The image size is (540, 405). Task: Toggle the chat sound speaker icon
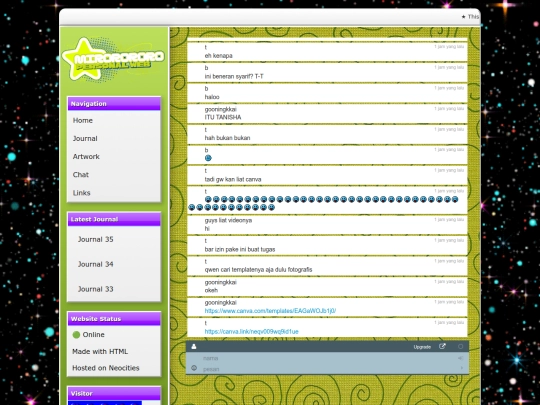pyautogui.click(x=460, y=358)
